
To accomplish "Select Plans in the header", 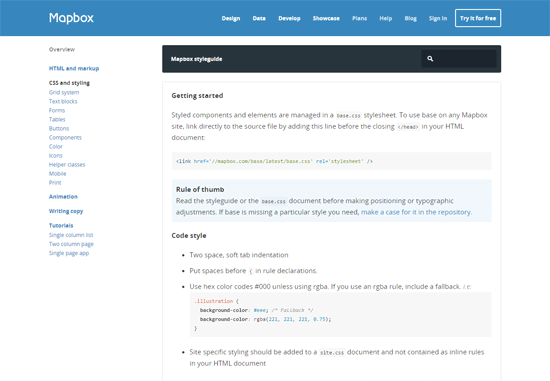I will [360, 18].
